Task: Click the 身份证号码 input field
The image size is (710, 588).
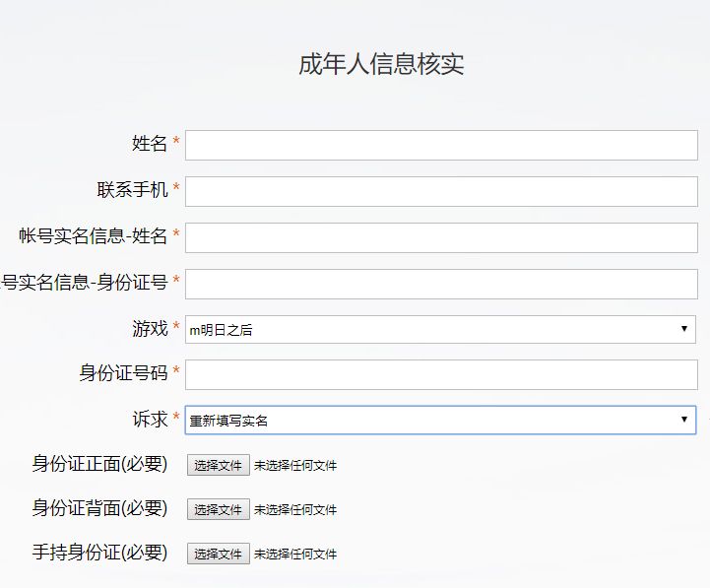Action: click(x=441, y=374)
